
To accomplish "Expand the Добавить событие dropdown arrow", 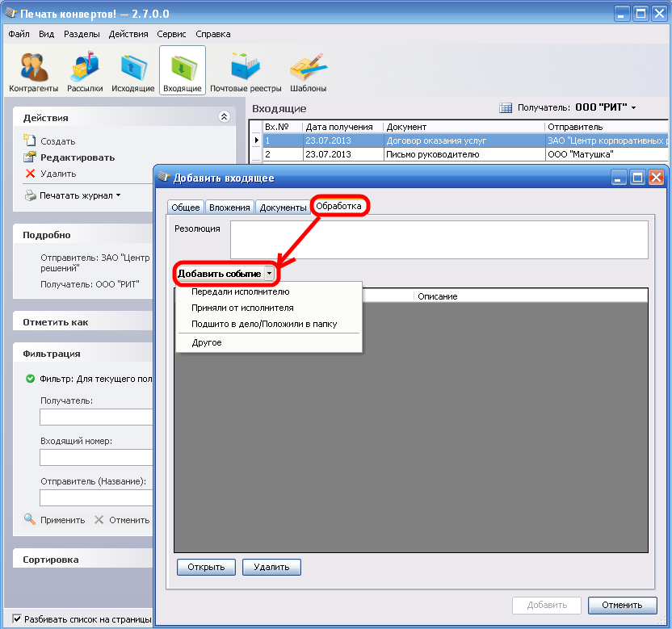I will [x=269, y=274].
